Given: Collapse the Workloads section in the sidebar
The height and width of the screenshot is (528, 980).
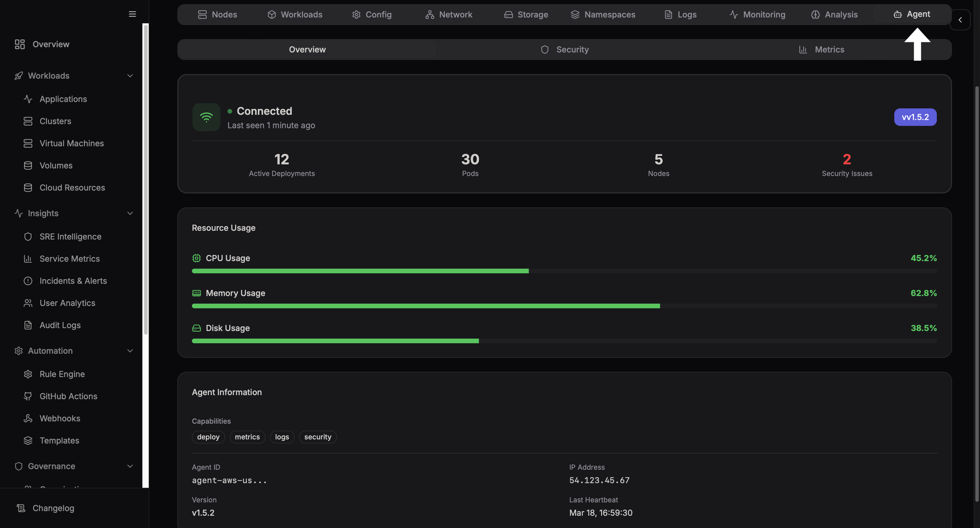Looking at the screenshot, I should click(130, 76).
